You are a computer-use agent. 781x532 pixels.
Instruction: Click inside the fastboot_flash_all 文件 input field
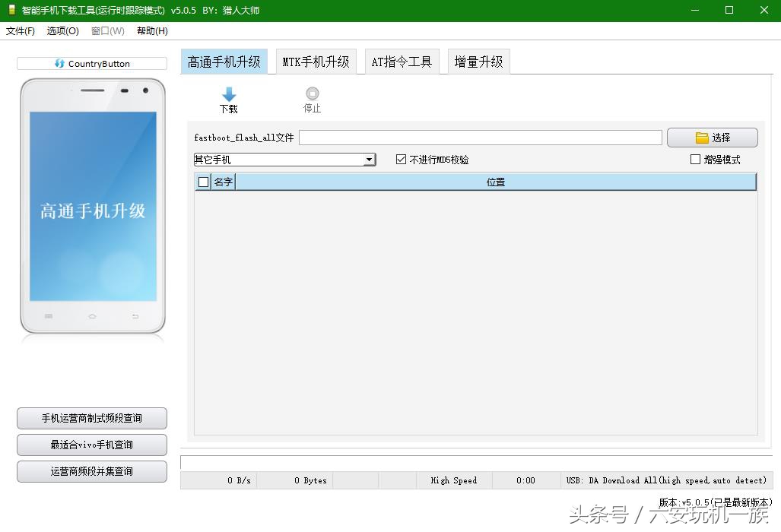pyautogui.click(x=479, y=137)
